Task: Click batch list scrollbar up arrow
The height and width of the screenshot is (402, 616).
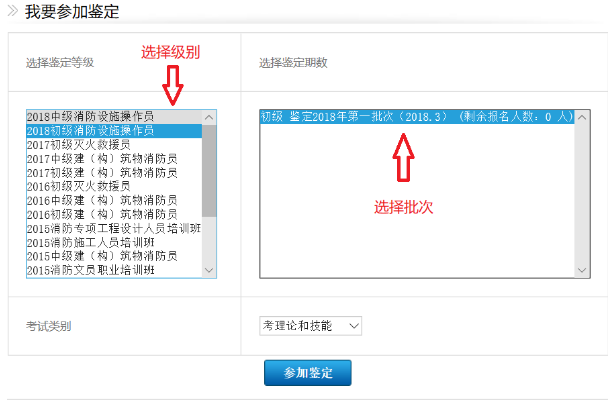Action: pyautogui.click(x=581, y=117)
